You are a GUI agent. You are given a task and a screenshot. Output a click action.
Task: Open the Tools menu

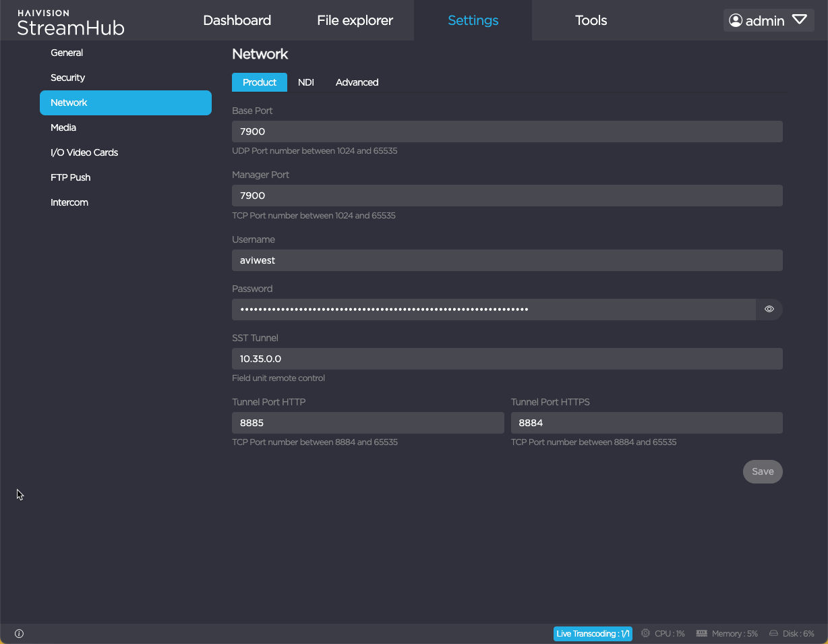[591, 20]
